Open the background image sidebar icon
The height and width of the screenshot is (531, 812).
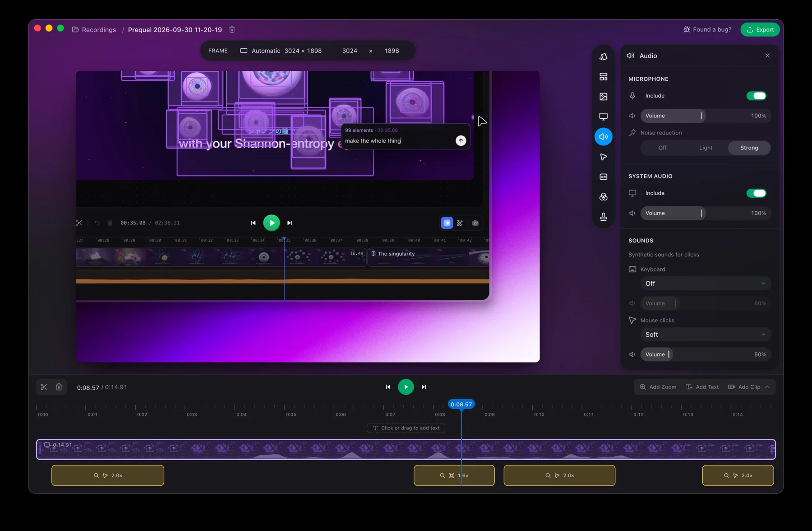click(603, 97)
